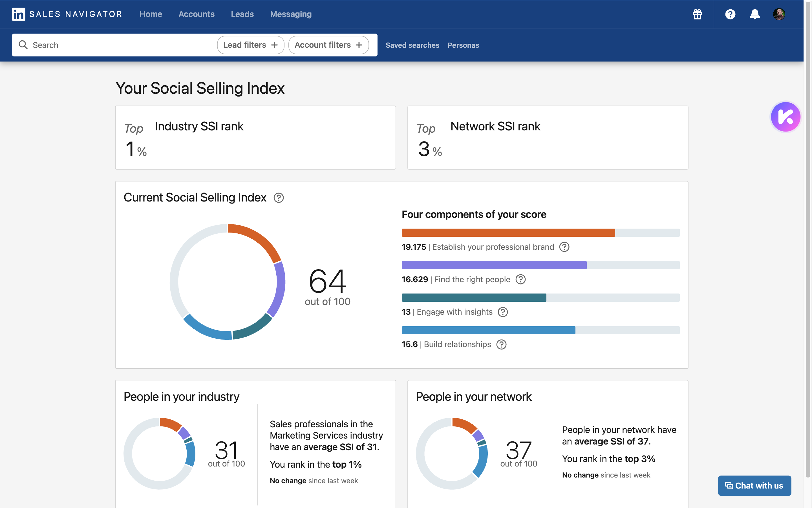This screenshot has height=508, width=812.
Task: Click the search magnifier icon
Action: tap(23, 45)
